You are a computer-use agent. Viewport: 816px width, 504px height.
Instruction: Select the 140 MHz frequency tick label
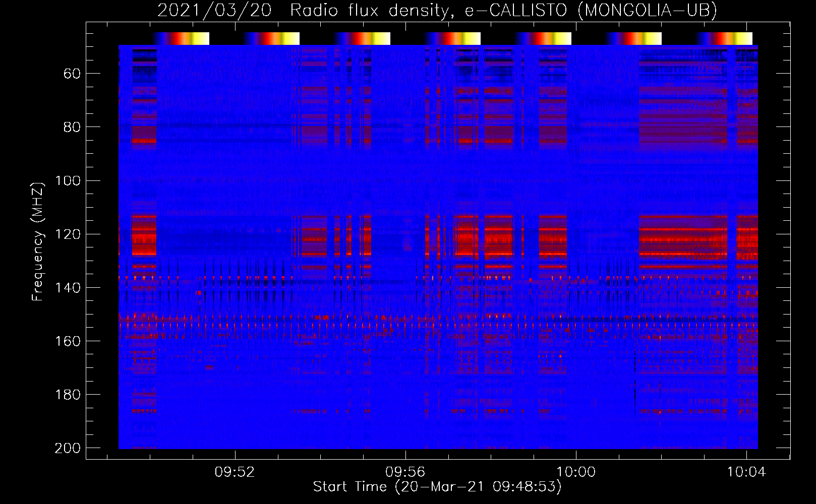68,287
